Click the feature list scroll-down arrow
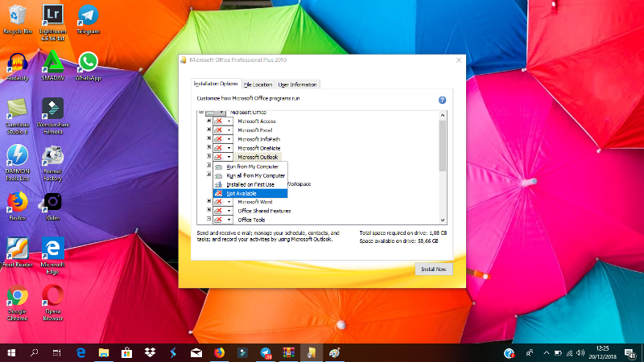 (442, 220)
